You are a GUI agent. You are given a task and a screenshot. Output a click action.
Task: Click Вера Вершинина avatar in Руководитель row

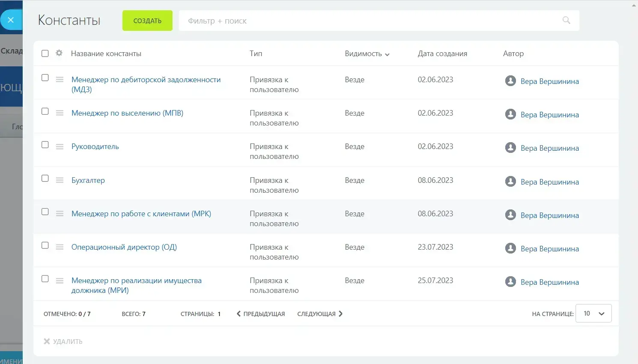[510, 147]
